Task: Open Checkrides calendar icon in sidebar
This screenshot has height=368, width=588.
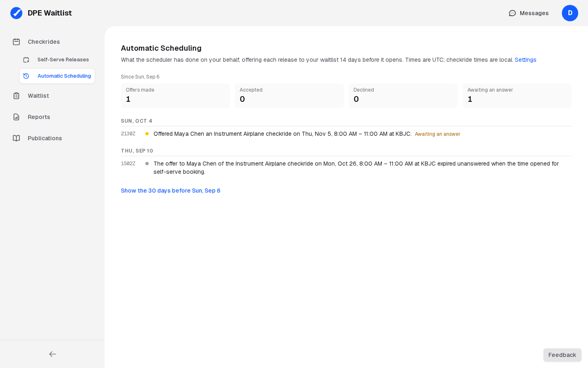Action: (x=16, y=42)
